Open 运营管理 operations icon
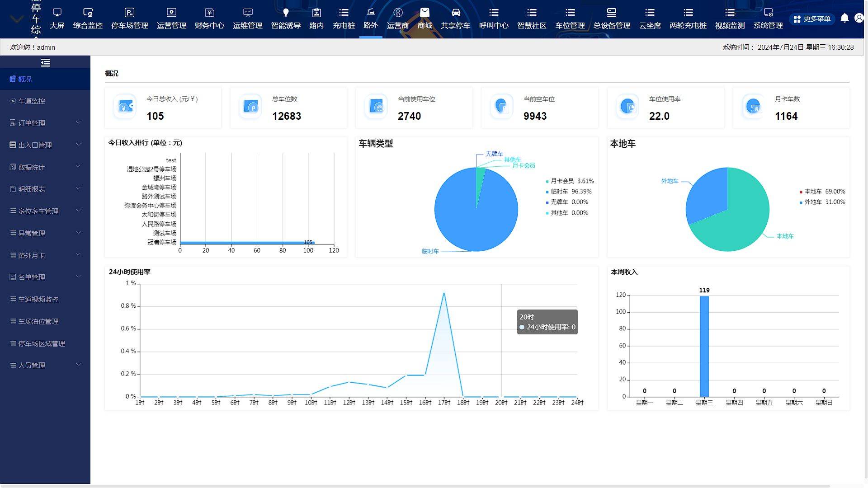Viewport: 868px width, 488px height. (x=171, y=13)
